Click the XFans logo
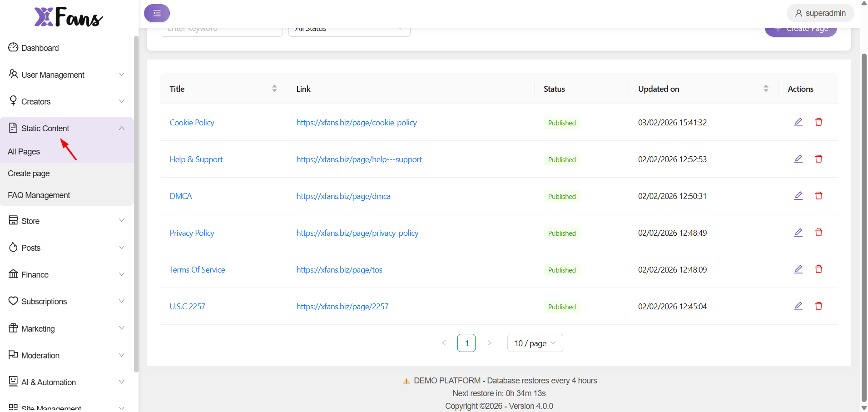Viewport: 868px width, 412px height. [x=69, y=17]
